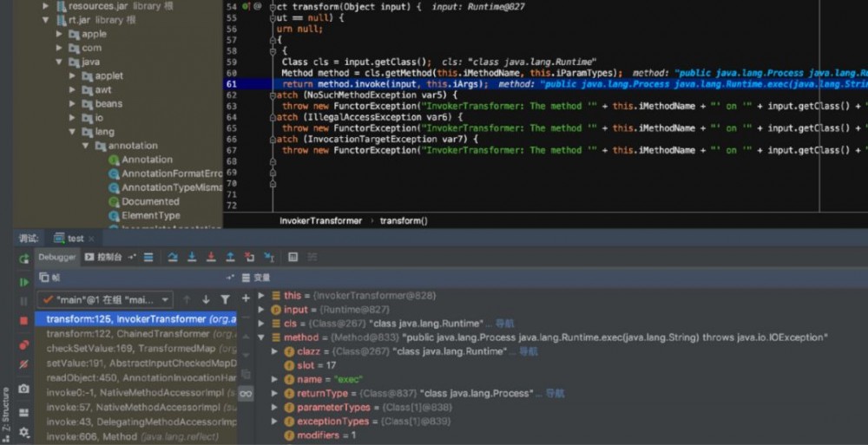This screenshot has width=868, height=445.
Task: Open View Breakpoints red circles icon
Action: (23, 345)
